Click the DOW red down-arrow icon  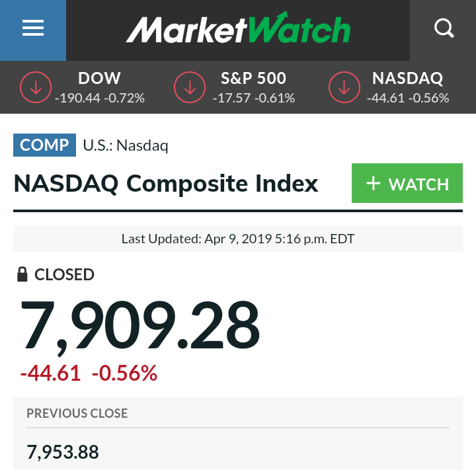point(36,87)
